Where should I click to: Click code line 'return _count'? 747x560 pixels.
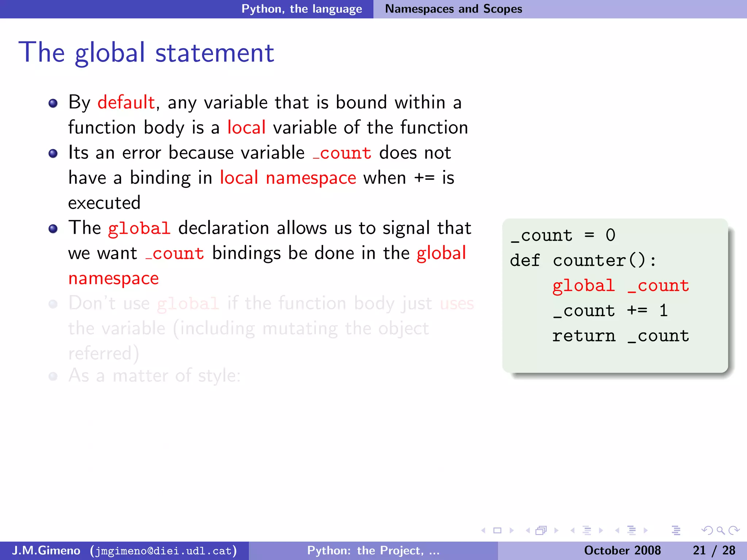pos(620,336)
